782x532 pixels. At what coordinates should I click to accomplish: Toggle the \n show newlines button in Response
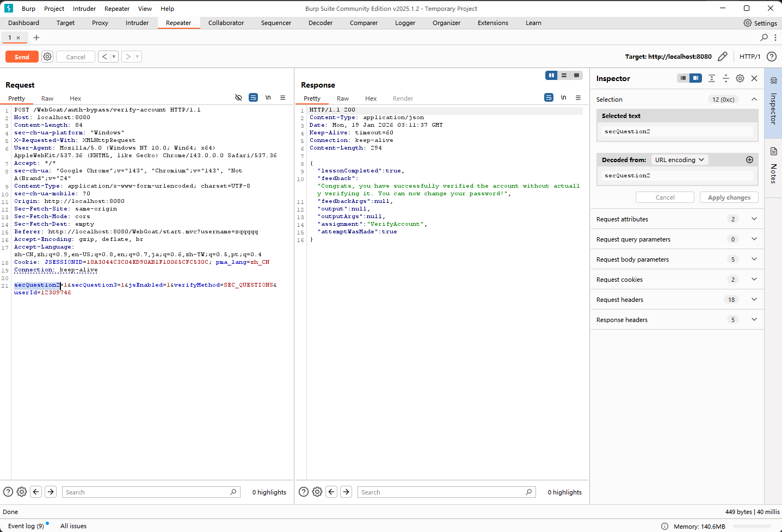pos(563,98)
